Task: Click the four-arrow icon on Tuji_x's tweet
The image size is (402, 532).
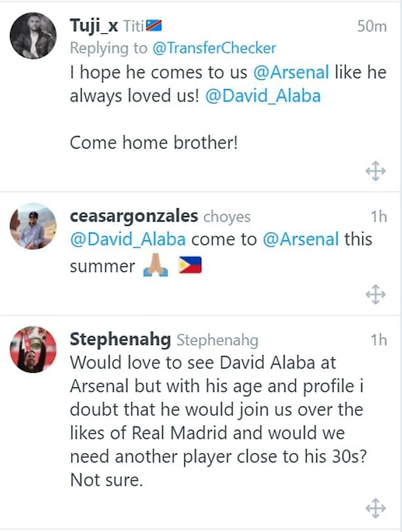Action: coord(376,172)
